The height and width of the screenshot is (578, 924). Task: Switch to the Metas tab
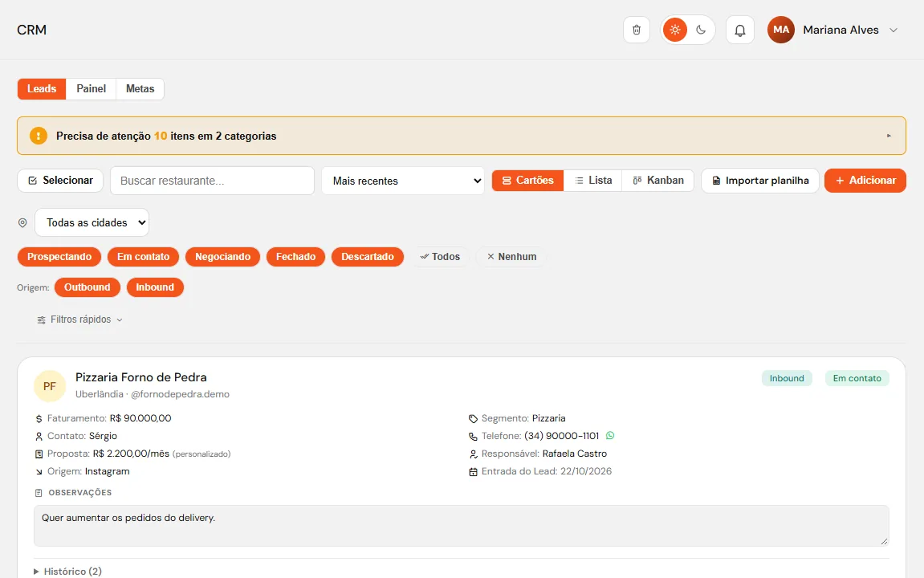140,89
